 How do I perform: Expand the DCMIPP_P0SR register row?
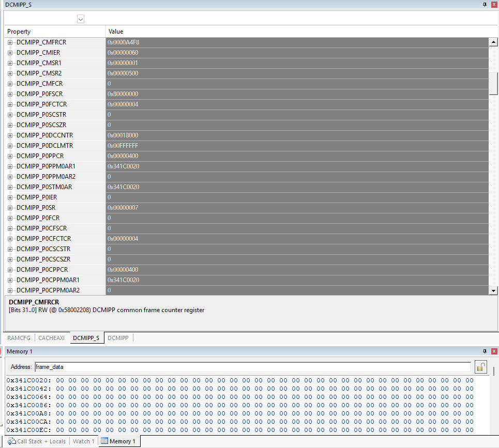click(x=10, y=208)
